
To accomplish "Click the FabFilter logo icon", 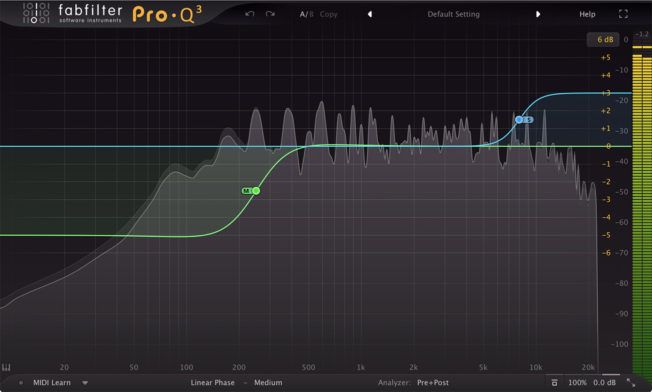I will pyautogui.click(x=36, y=13).
